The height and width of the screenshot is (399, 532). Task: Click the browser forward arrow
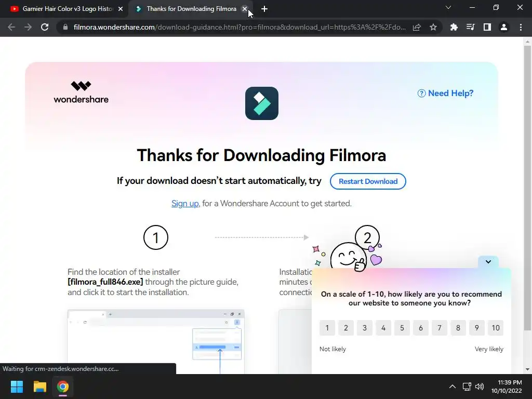(28, 27)
